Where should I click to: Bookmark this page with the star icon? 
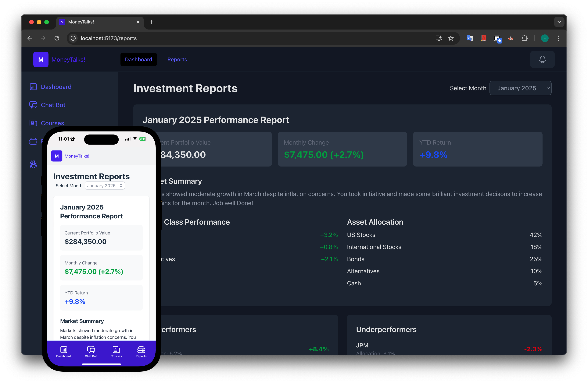451,38
